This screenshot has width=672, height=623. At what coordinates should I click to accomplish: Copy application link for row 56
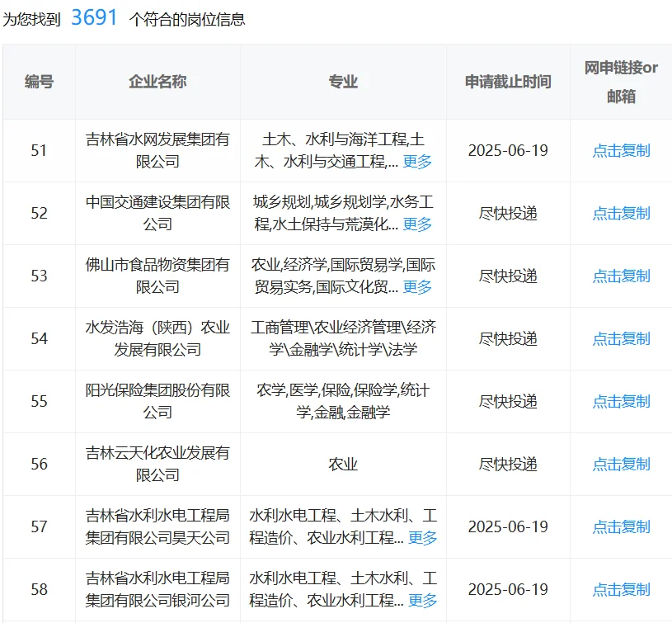621,464
